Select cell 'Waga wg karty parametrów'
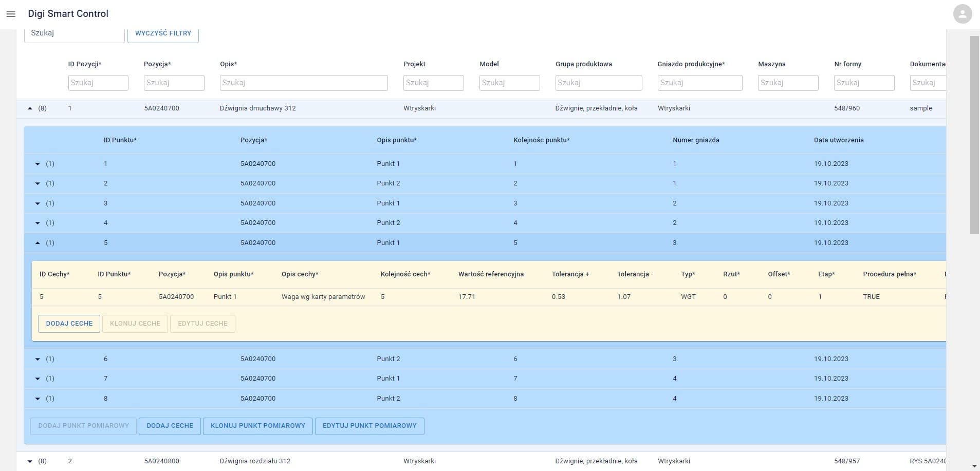 click(x=323, y=297)
